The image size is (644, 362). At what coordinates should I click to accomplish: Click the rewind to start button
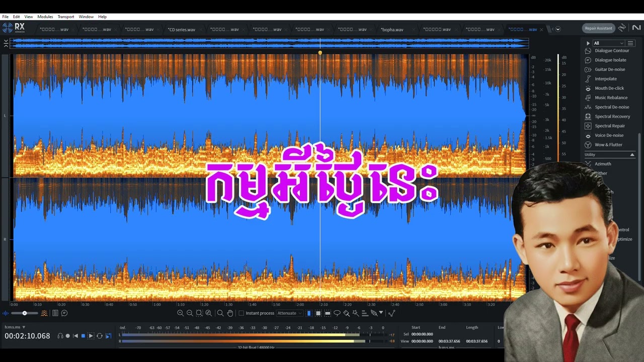point(75,336)
